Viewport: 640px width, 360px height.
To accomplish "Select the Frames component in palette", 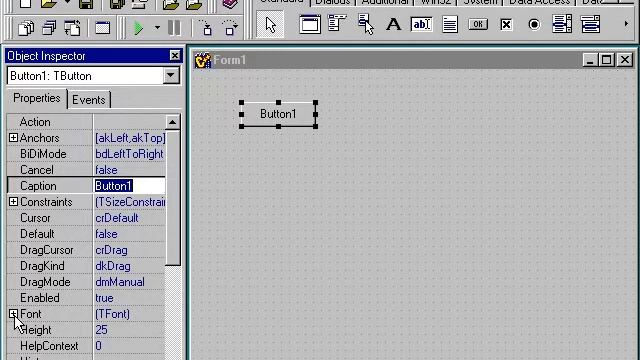I will [310, 24].
